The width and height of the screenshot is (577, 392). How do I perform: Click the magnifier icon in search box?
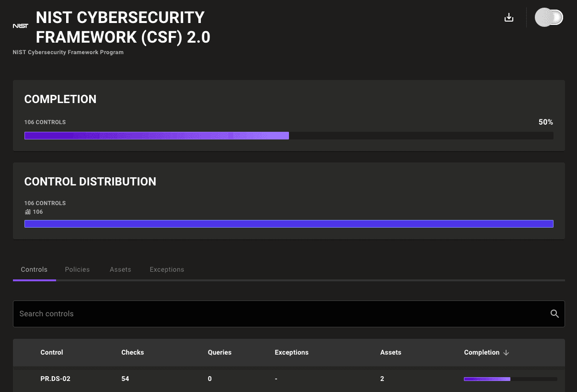pyautogui.click(x=554, y=314)
